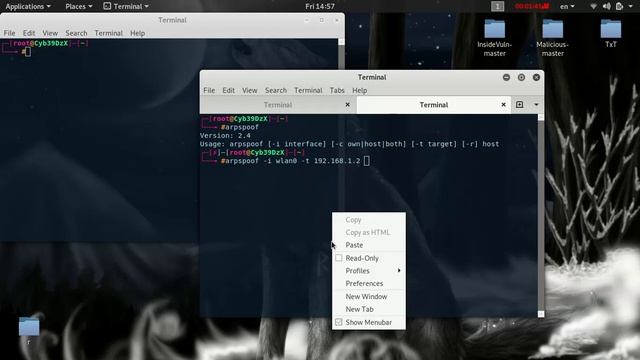640x360 pixels.
Task: Open File menu in background Terminal window
Action: pos(9,33)
